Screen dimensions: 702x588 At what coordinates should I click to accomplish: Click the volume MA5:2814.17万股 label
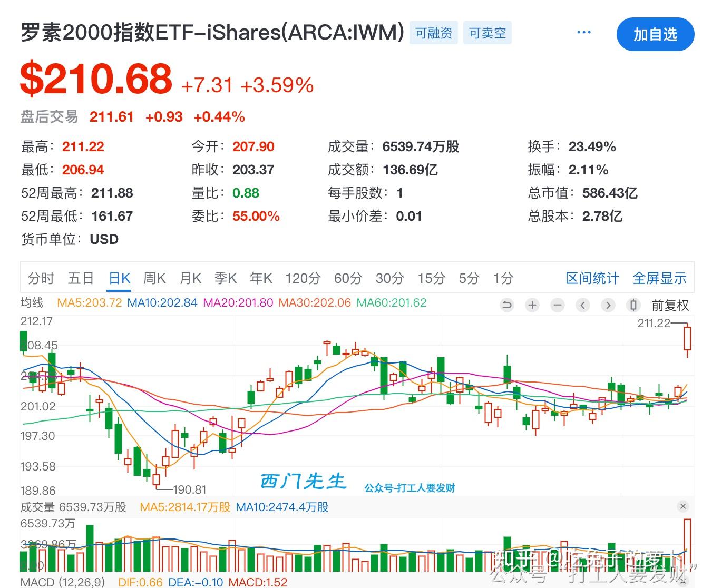185,507
